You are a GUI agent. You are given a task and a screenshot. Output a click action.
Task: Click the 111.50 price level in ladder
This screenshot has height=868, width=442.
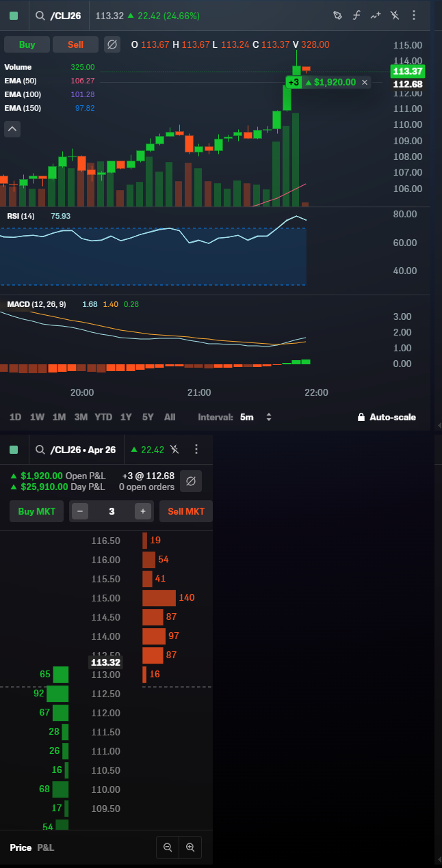coord(106,732)
